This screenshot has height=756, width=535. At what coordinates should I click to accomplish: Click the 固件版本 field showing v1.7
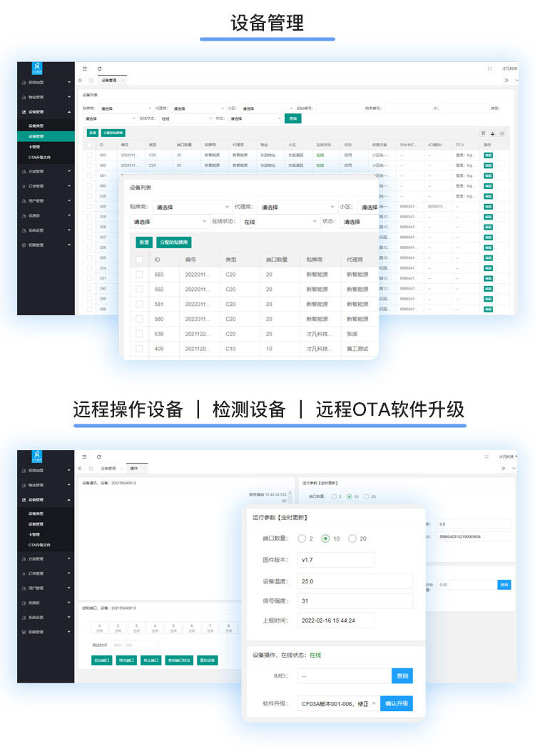[336, 560]
